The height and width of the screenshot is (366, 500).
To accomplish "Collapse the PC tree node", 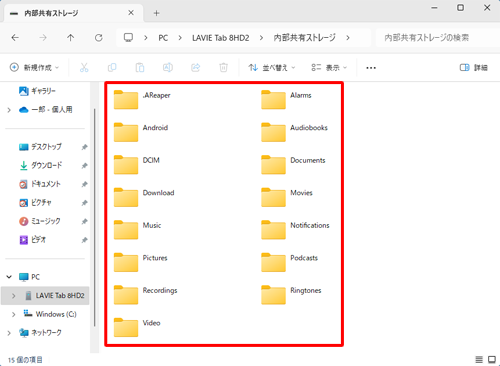I will 9,277.
